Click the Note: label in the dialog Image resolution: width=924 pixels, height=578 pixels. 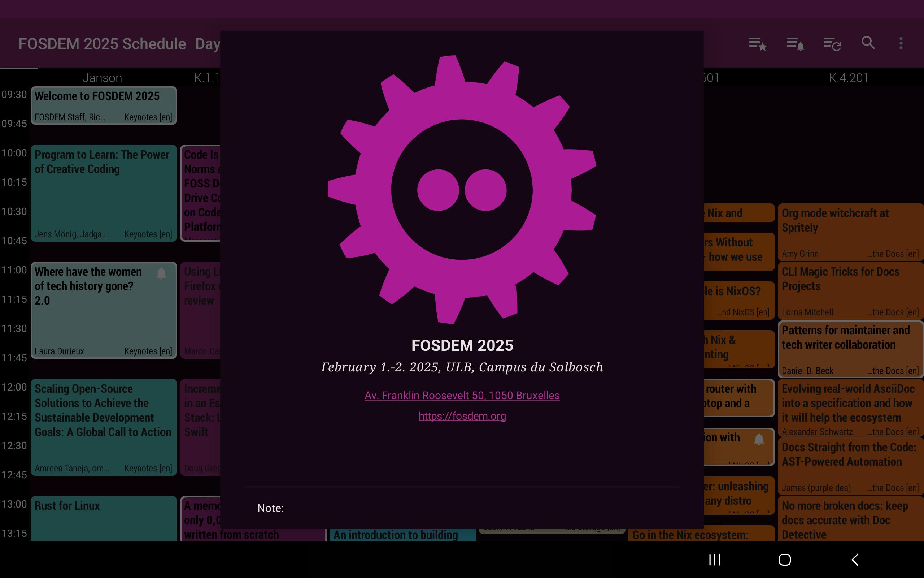(x=270, y=508)
